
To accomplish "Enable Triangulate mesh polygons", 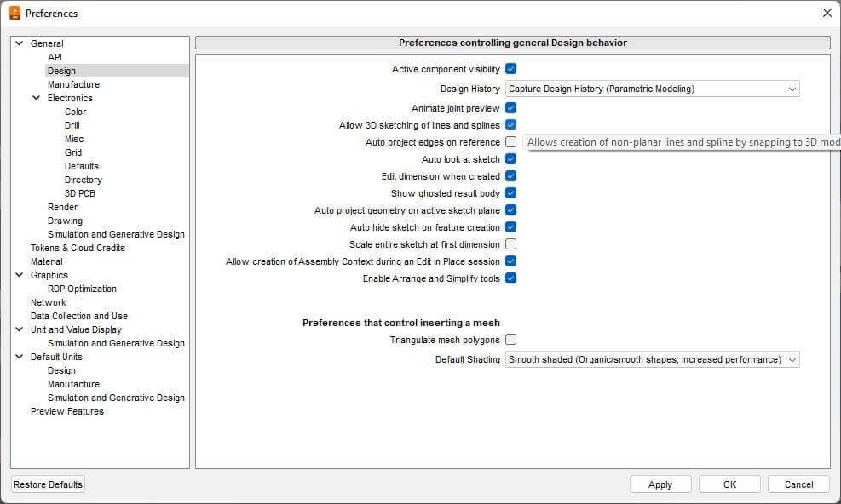I will [x=511, y=339].
